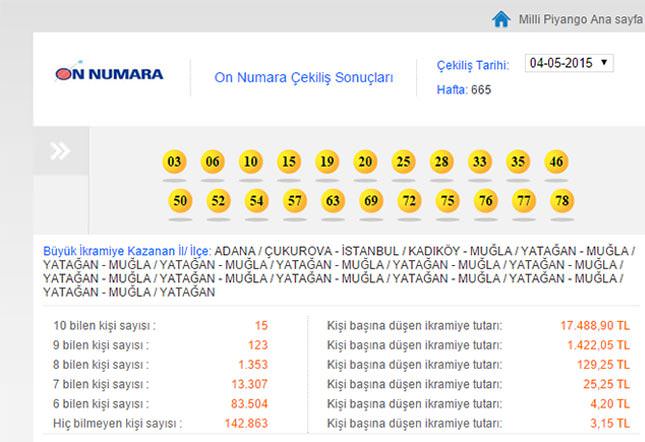The width and height of the screenshot is (645, 442).
Task: Click lottery ball number 06
Action: tap(213, 162)
